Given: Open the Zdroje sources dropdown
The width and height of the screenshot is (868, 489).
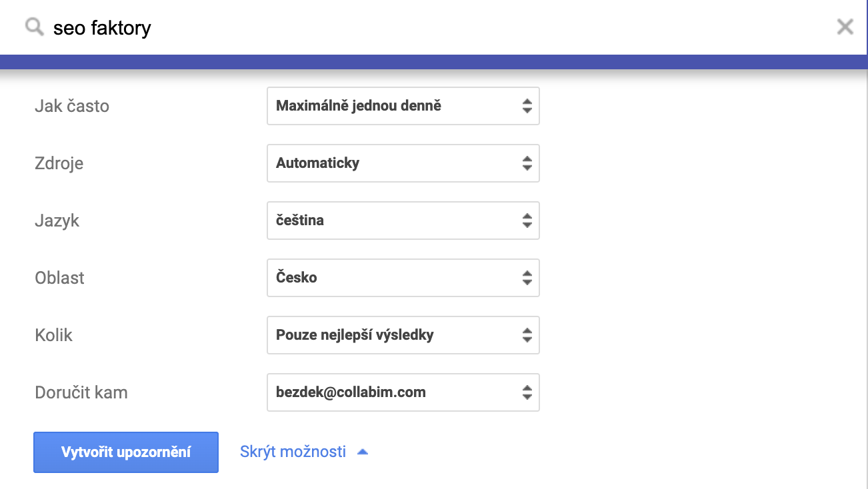Looking at the screenshot, I should point(403,163).
